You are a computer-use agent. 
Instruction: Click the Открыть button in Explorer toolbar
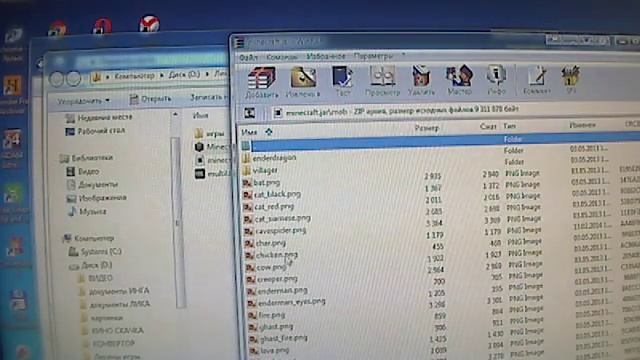pyautogui.click(x=150, y=99)
